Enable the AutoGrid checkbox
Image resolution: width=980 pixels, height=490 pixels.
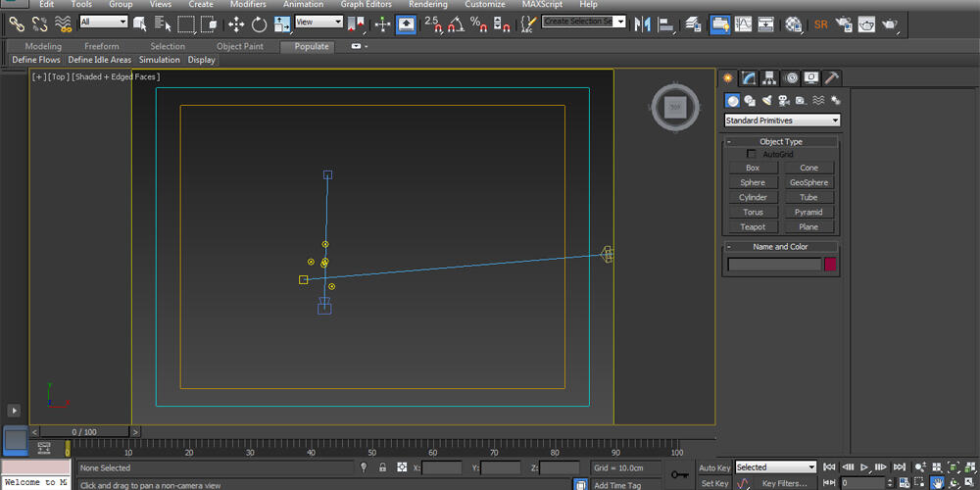[752, 154]
